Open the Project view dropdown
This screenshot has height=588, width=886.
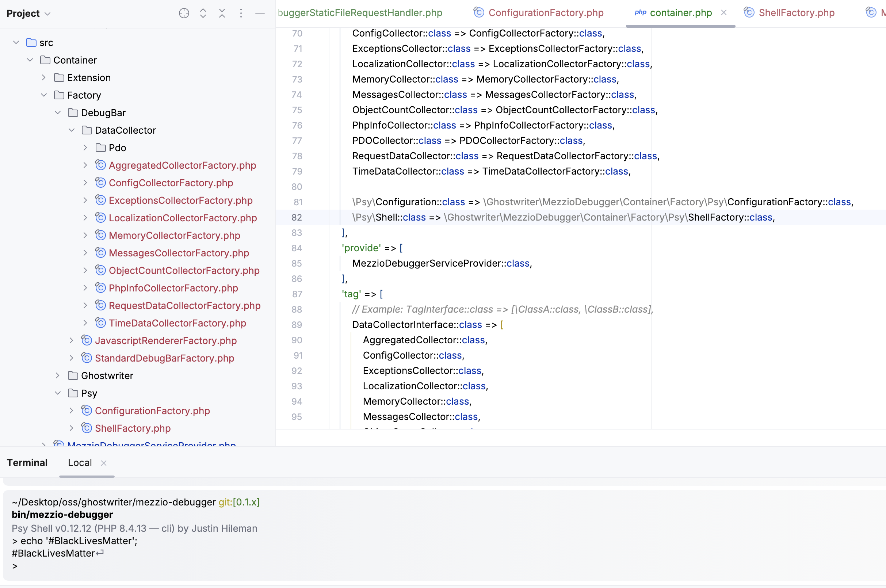click(x=28, y=13)
